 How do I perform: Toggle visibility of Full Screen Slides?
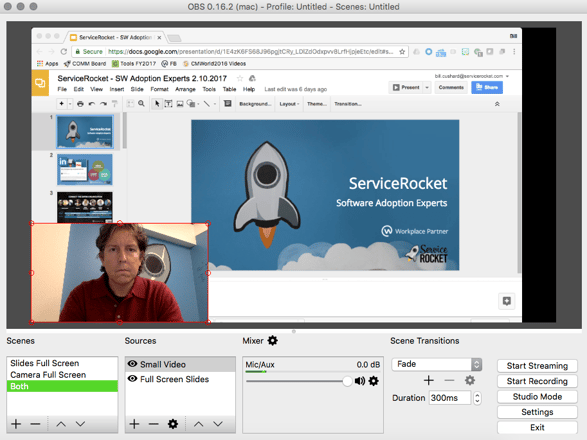coord(132,379)
